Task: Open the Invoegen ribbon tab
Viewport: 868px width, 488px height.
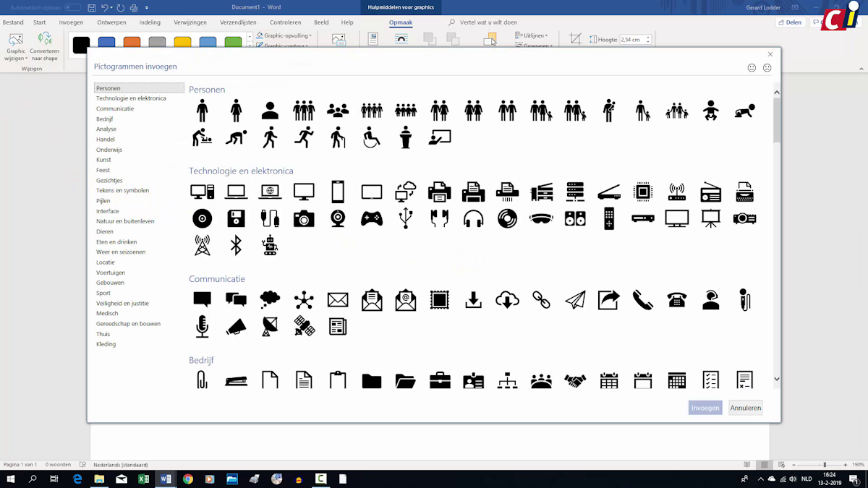Action: tap(71, 22)
